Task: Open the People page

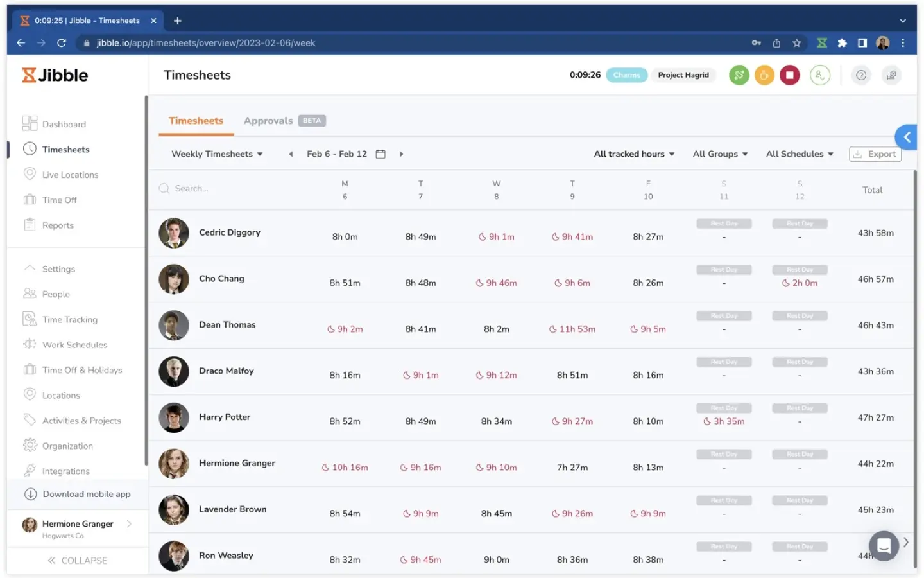Action: (55, 293)
